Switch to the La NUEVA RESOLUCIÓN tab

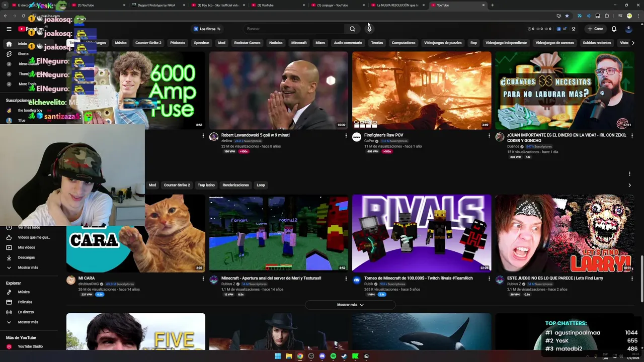(397, 5)
